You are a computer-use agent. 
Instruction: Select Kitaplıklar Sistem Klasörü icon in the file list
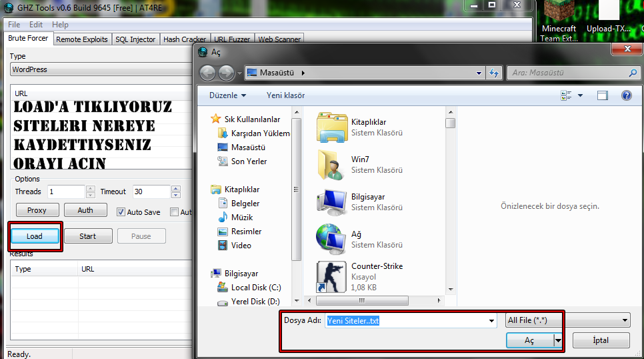pos(332,127)
